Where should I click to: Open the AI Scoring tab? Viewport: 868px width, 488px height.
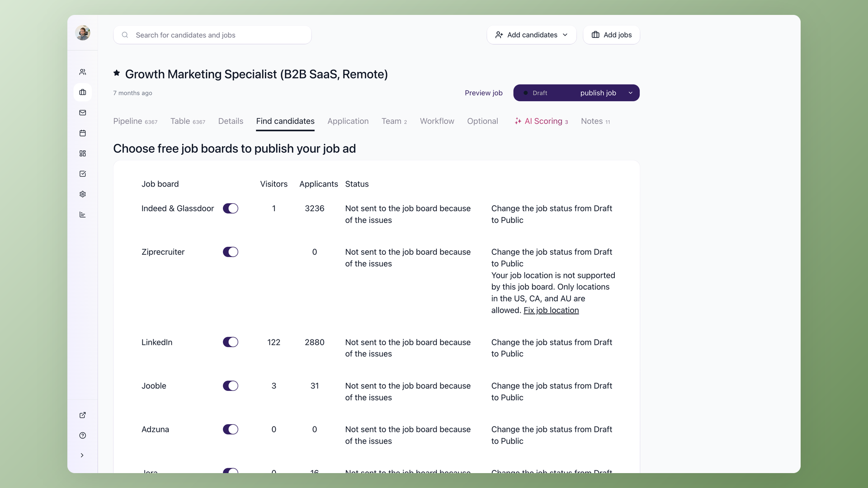pyautogui.click(x=541, y=121)
